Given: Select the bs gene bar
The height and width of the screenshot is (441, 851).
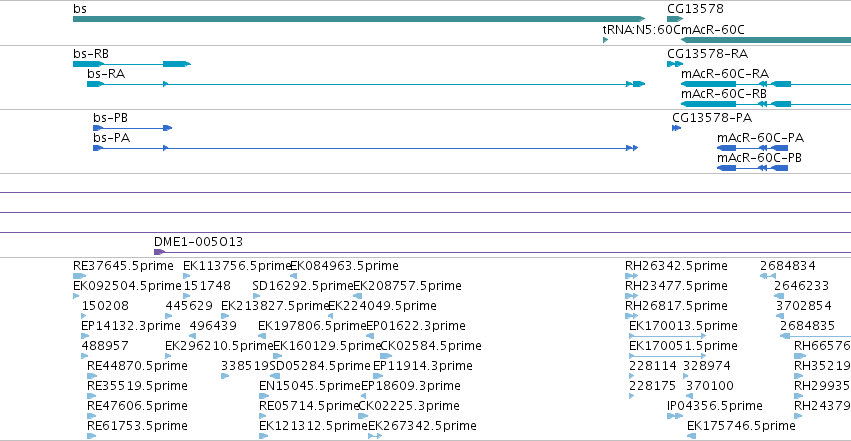Looking at the screenshot, I should click(x=359, y=19).
